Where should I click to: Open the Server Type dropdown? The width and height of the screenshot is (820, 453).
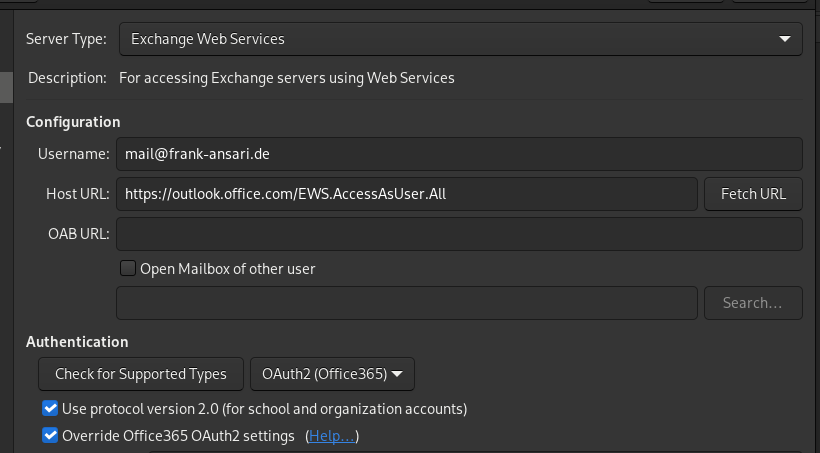[460, 39]
